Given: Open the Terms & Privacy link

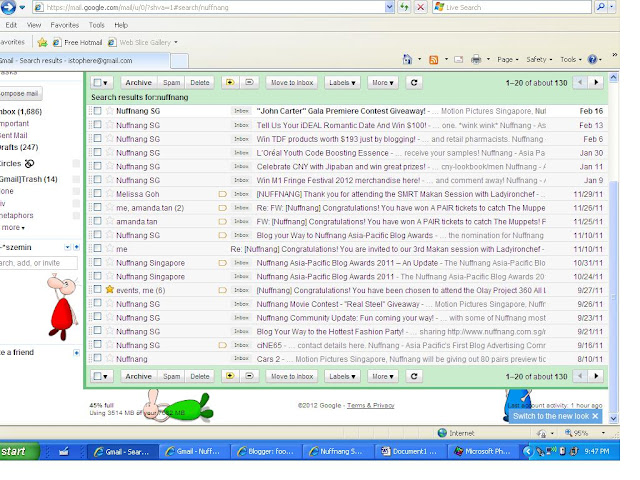Looking at the screenshot, I should tap(371, 405).
